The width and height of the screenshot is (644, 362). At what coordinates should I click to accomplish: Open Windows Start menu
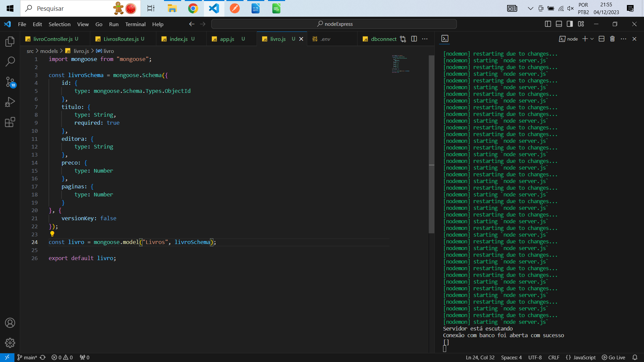click(x=10, y=8)
